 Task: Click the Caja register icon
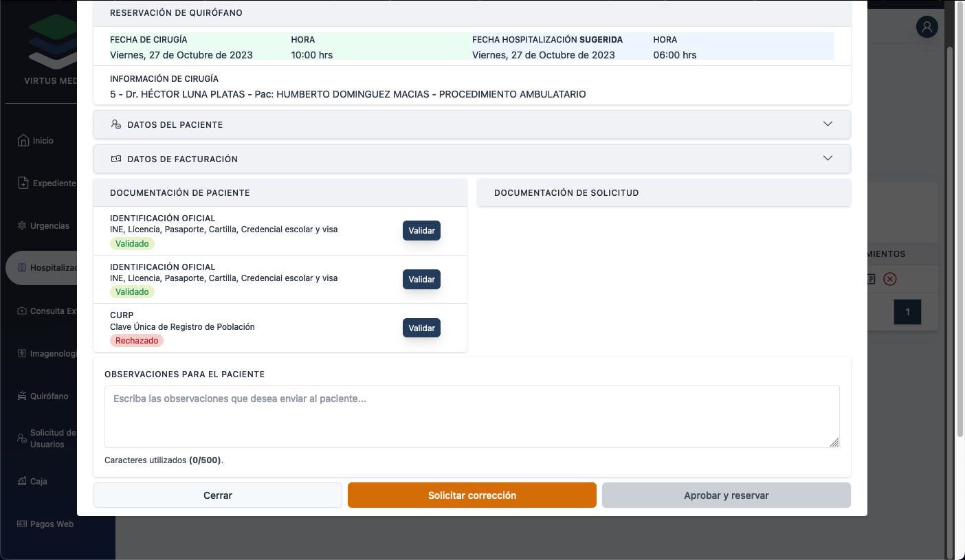coord(22,482)
